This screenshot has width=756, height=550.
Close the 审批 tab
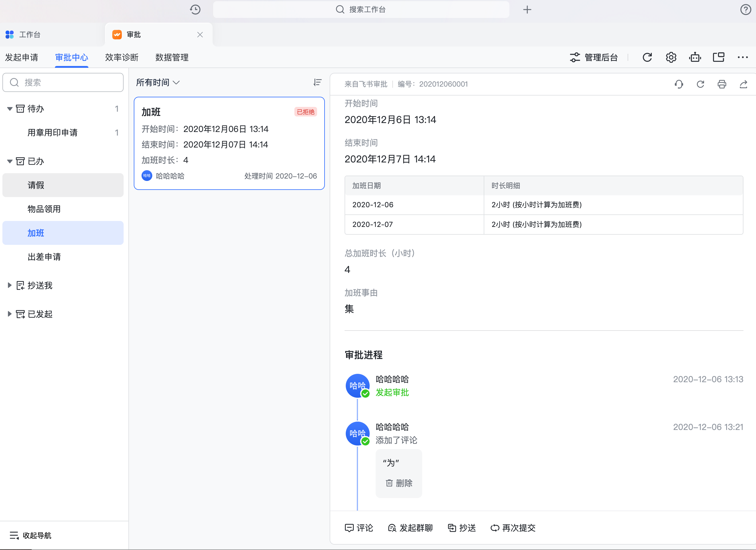point(200,35)
